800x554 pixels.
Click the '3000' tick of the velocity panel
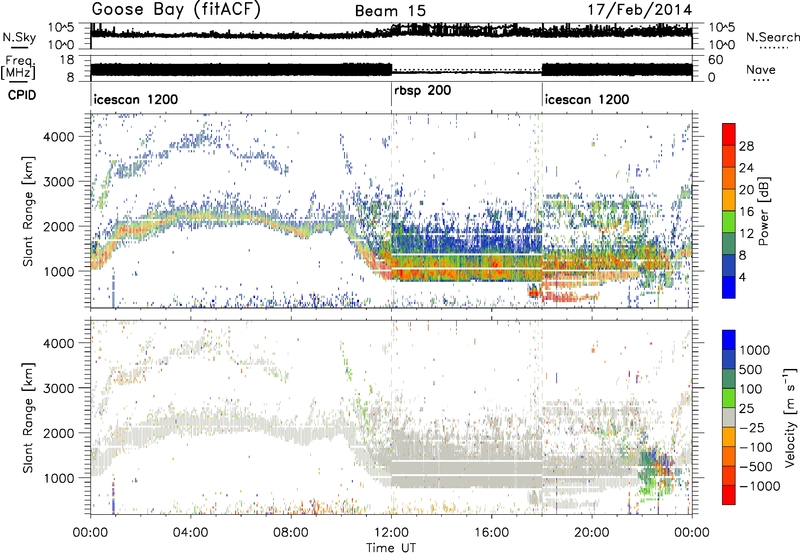click(58, 388)
